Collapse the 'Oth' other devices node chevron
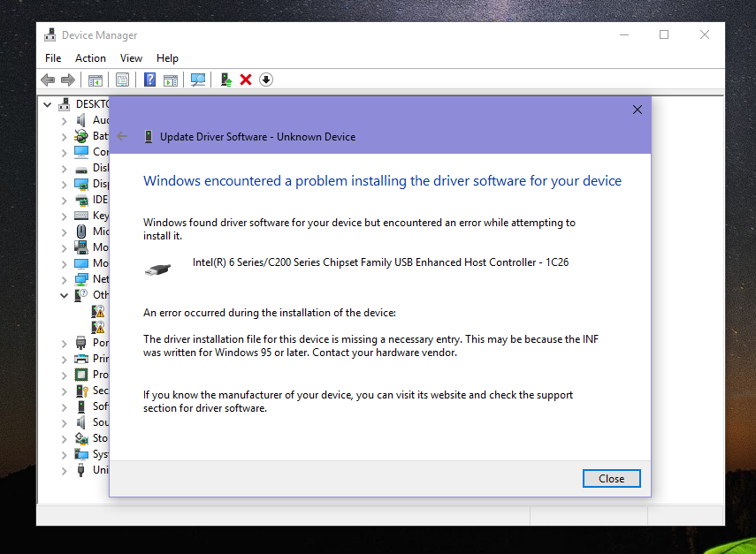 65,295
